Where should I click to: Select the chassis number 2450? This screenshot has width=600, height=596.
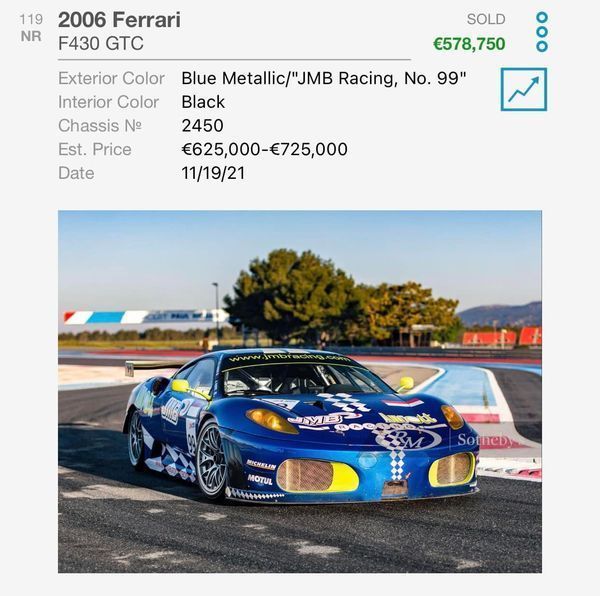[x=202, y=125]
